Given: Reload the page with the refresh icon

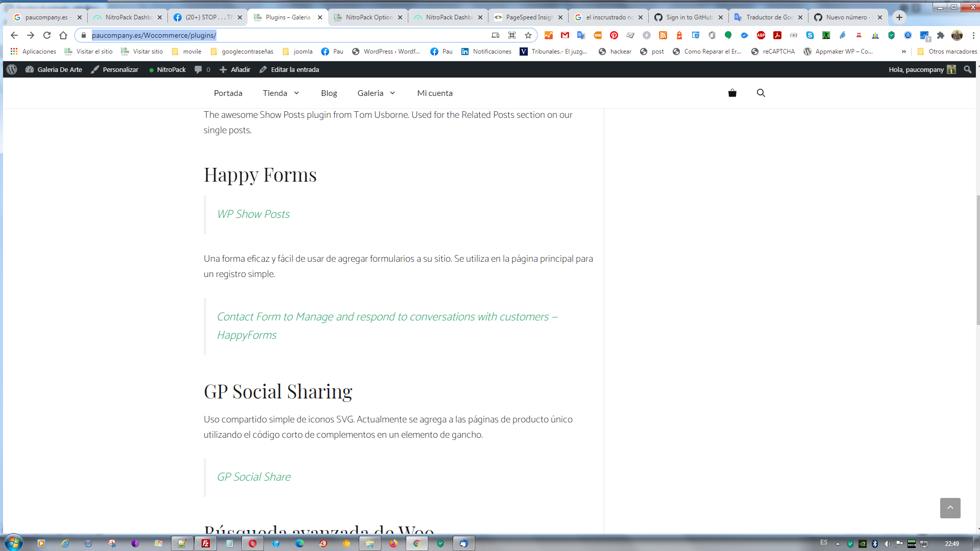Looking at the screenshot, I should pyautogui.click(x=47, y=35).
